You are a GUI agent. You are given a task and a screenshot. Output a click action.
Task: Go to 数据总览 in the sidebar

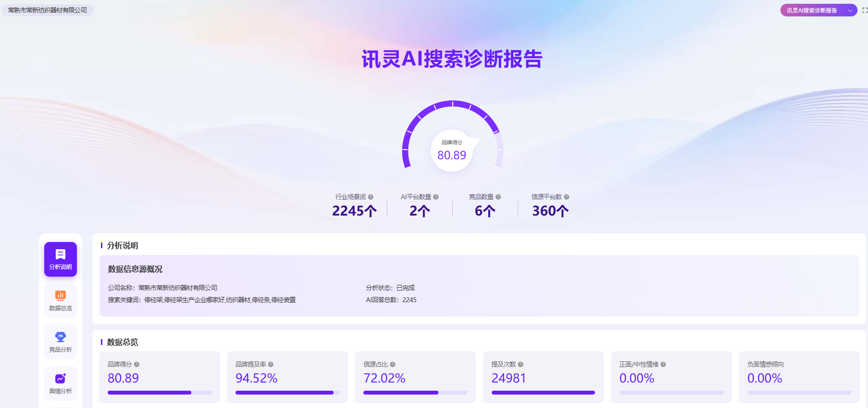tap(61, 301)
